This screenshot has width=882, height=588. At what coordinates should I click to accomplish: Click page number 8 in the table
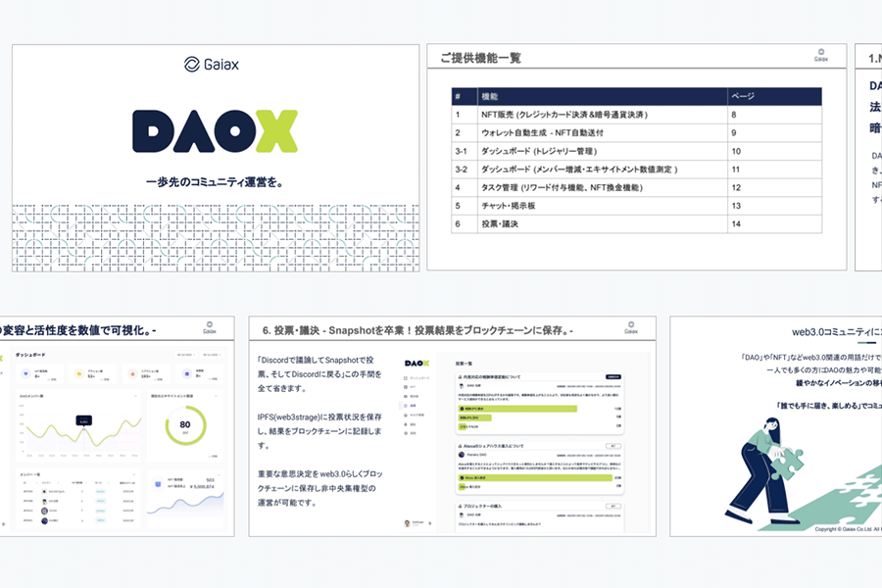(x=733, y=115)
